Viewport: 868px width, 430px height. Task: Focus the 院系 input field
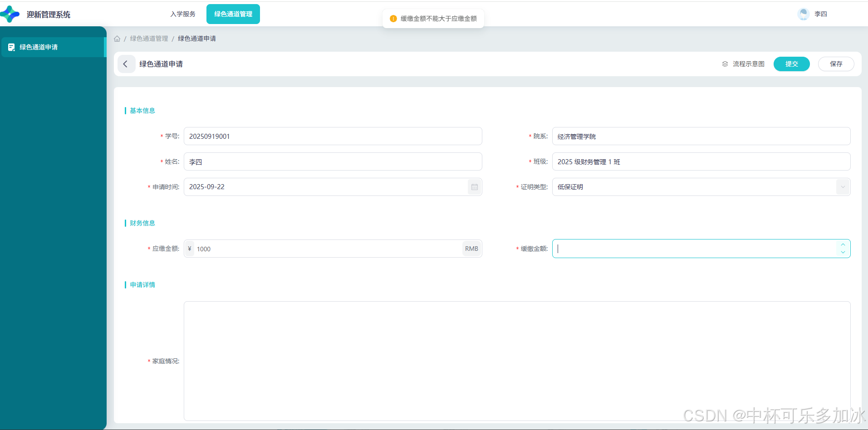coord(701,136)
